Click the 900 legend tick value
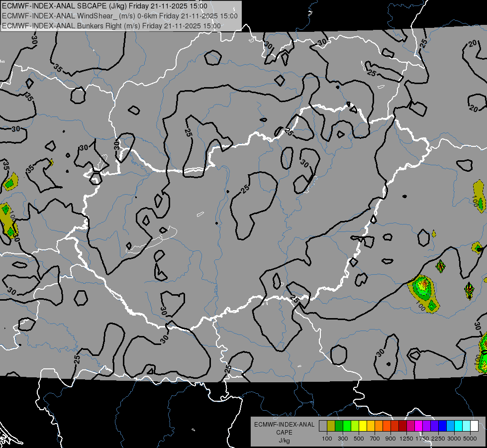This screenshot has height=448, width=487. pos(390,439)
